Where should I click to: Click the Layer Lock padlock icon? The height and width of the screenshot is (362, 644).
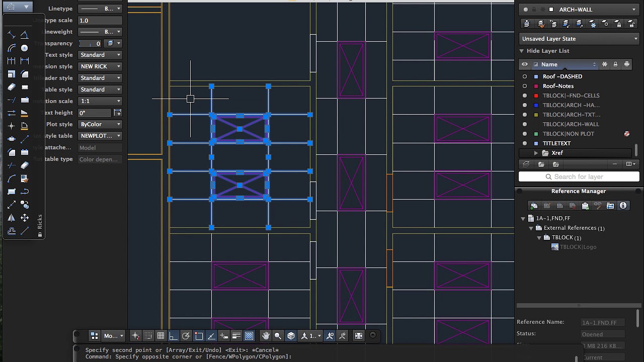(618, 24)
